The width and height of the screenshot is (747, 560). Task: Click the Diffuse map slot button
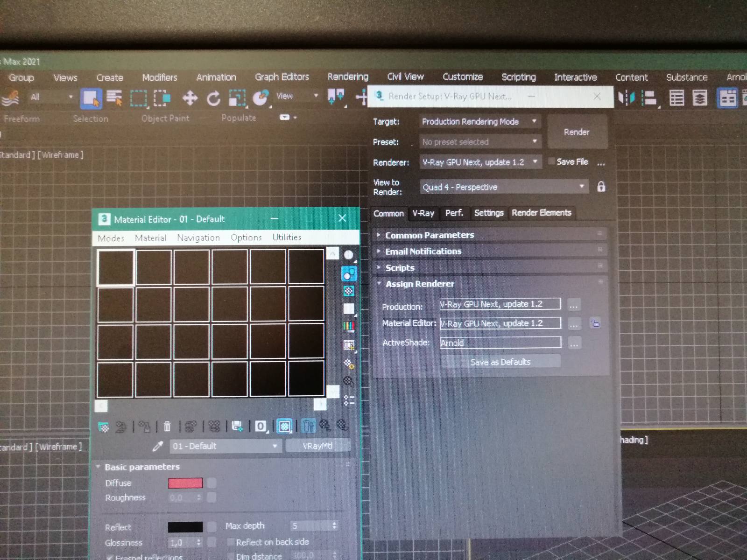point(211,483)
